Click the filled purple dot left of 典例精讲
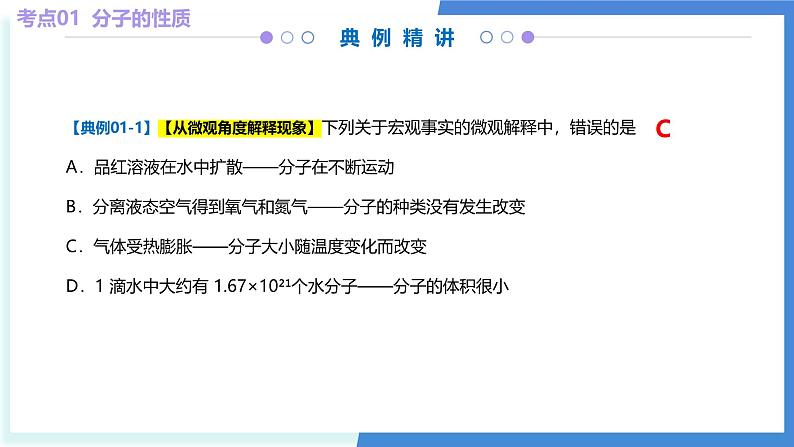 tap(266, 38)
